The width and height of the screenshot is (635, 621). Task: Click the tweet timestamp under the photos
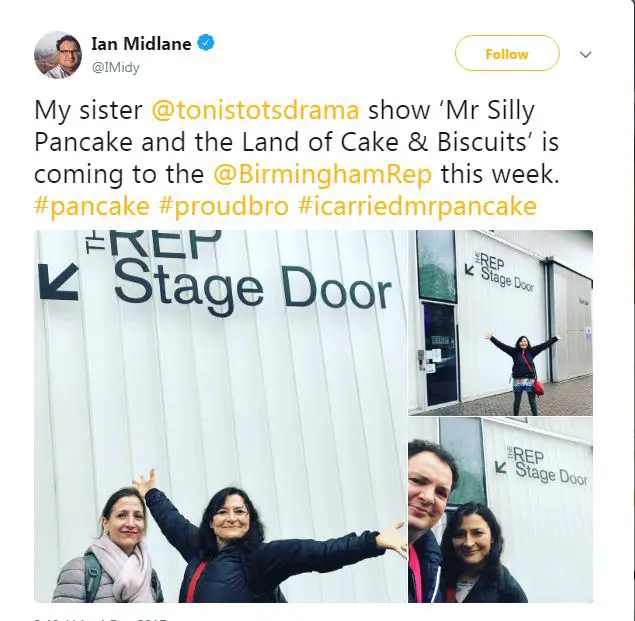101,619
